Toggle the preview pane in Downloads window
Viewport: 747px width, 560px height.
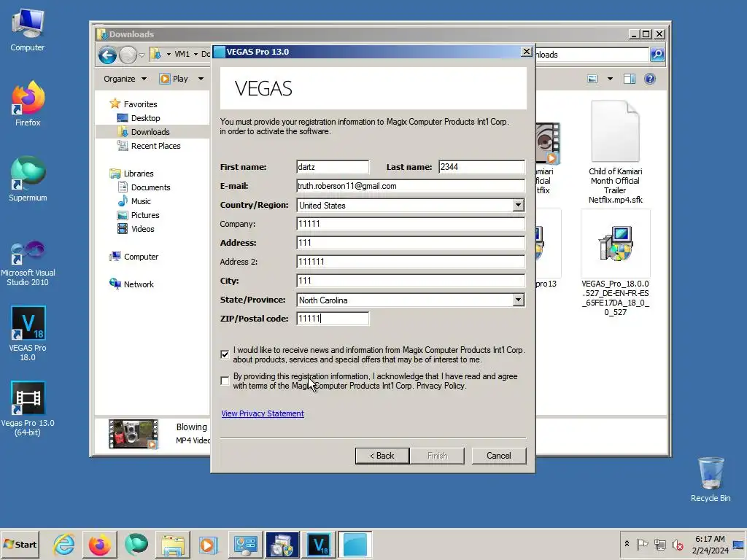tap(630, 79)
